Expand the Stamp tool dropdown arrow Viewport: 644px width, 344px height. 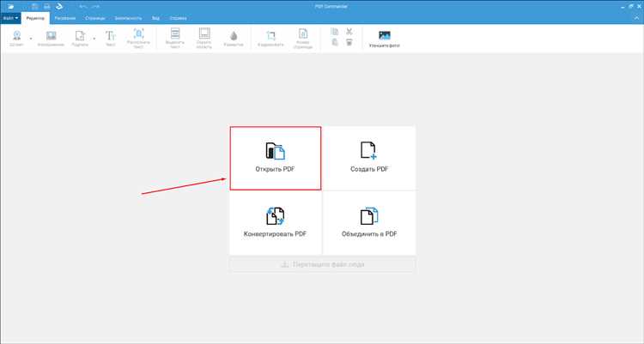tap(31, 39)
